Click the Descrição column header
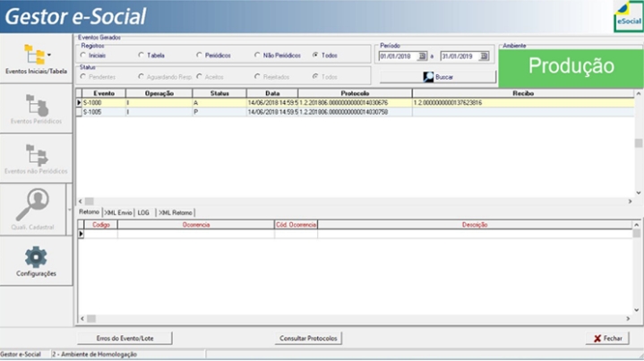Image resolution: width=644 pixels, height=361 pixels. (475, 225)
